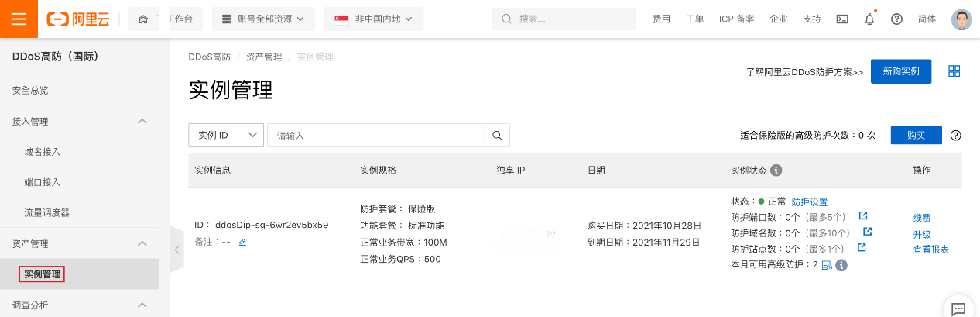The image size is (980, 317).
Task: Click the grid view icon beside 新购实例
Action: pyautogui.click(x=954, y=71)
